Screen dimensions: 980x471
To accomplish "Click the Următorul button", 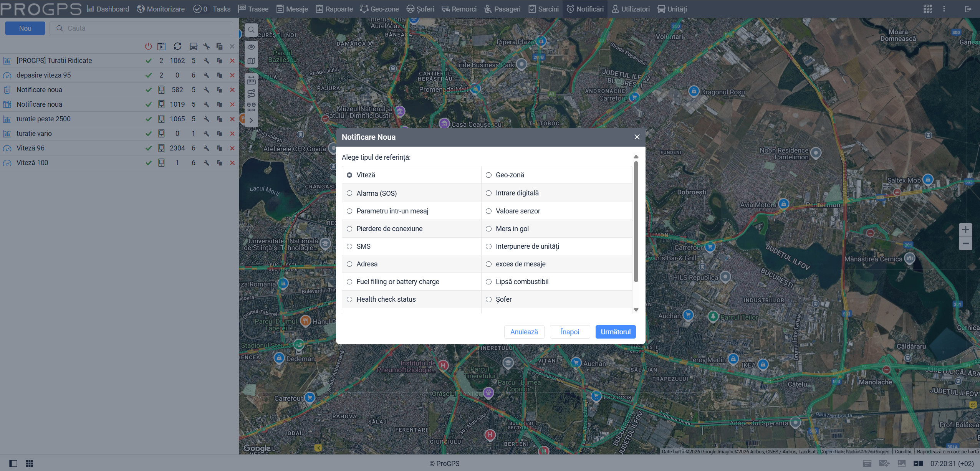I will 615,332.
